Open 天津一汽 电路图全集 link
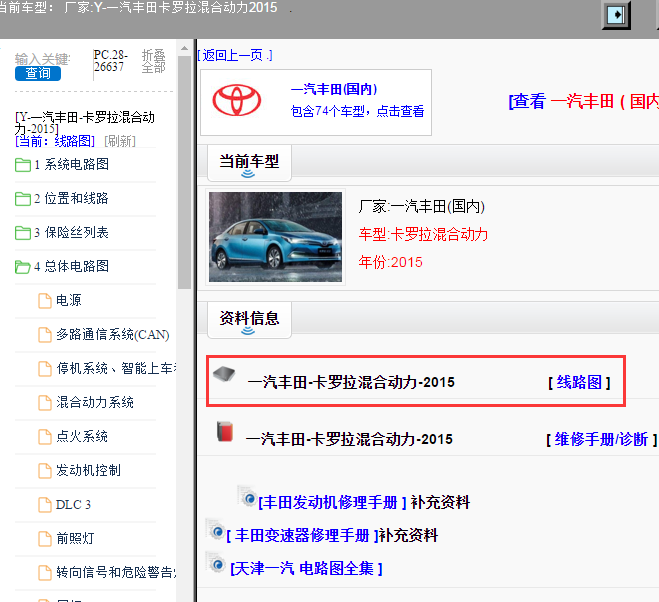The image size is (659, 602). 306,568
